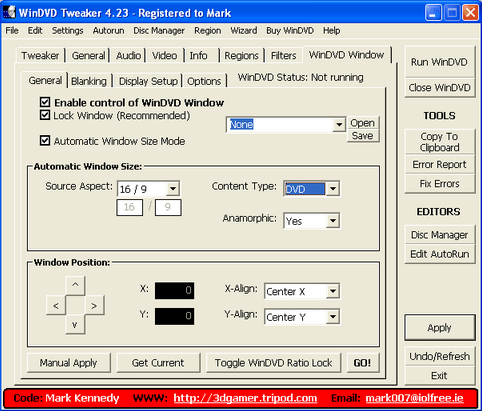This screenshot has width=482, height=411.
Task: Open the Content Type dropdown
Action: (333, 189)
